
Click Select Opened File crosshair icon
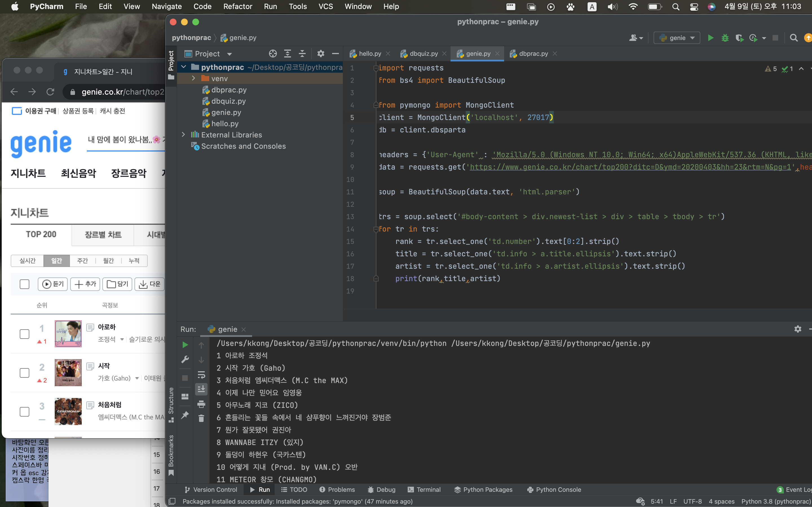[273, 54]
